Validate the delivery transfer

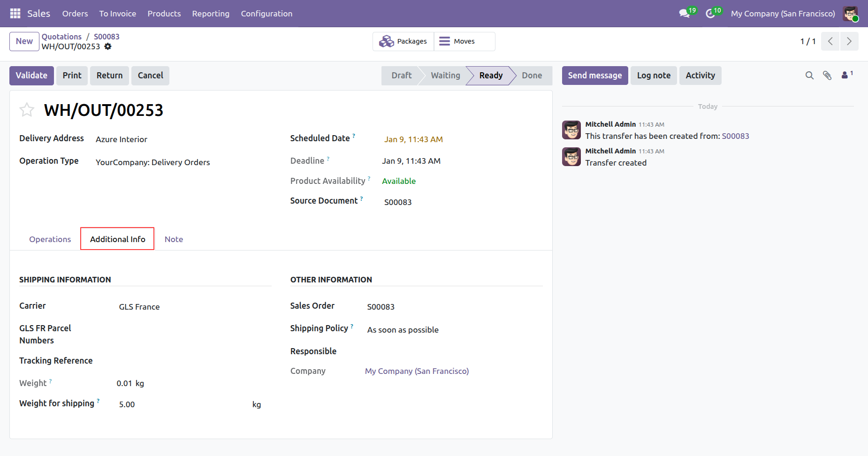click(x=31, y=76)
